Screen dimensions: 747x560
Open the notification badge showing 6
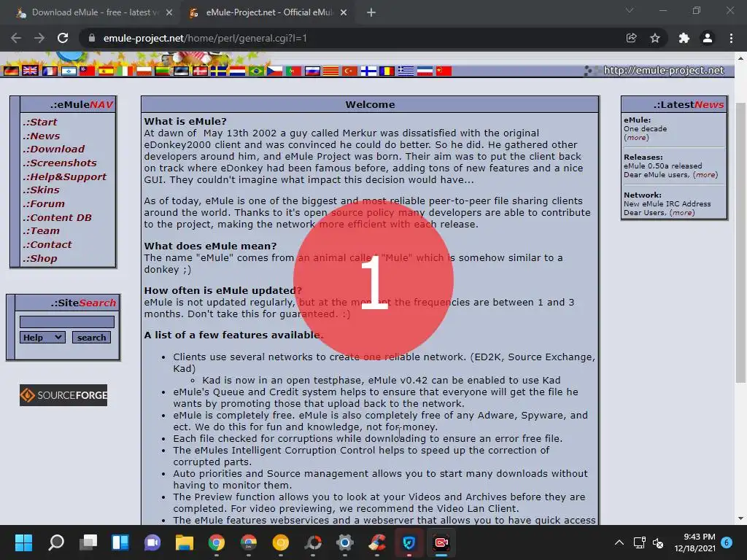tap(727, 542)
